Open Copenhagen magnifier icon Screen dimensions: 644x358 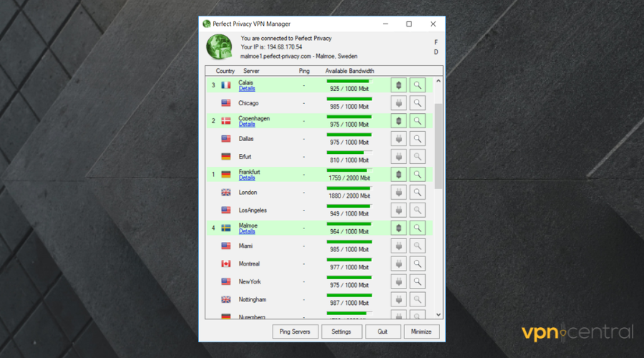[417, 121]
